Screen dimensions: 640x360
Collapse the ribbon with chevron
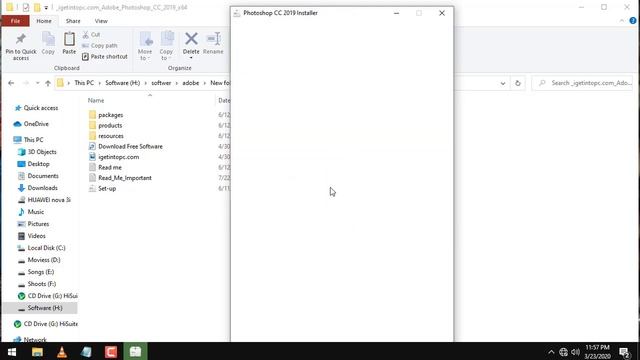pyautogui.click(x=622, y=21)
